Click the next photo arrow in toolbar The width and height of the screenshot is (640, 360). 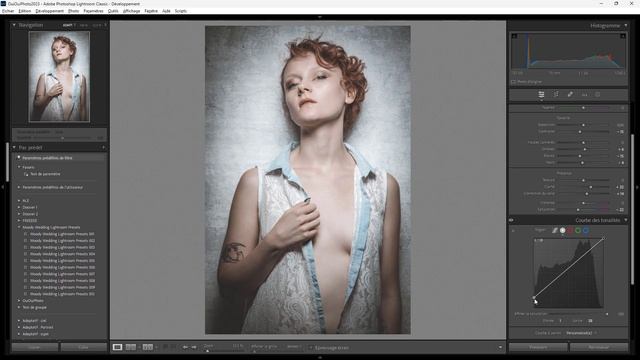click(x=194, y=347)
